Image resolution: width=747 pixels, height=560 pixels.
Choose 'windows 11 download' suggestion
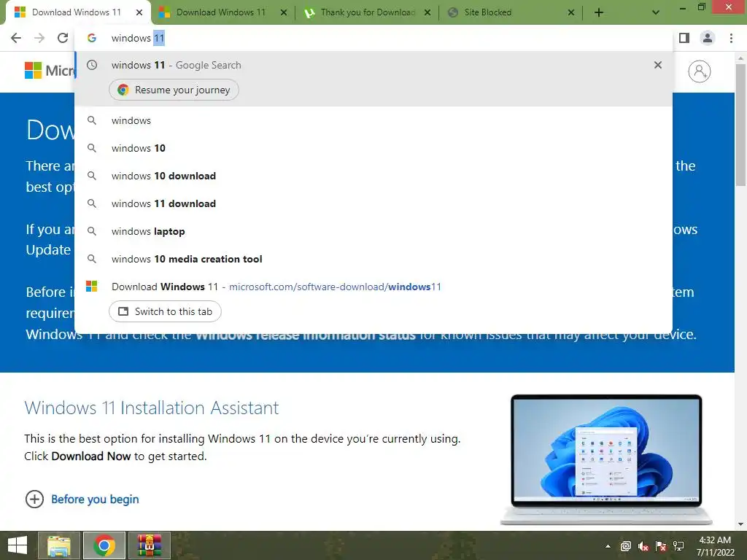click(x=373, y=203)
